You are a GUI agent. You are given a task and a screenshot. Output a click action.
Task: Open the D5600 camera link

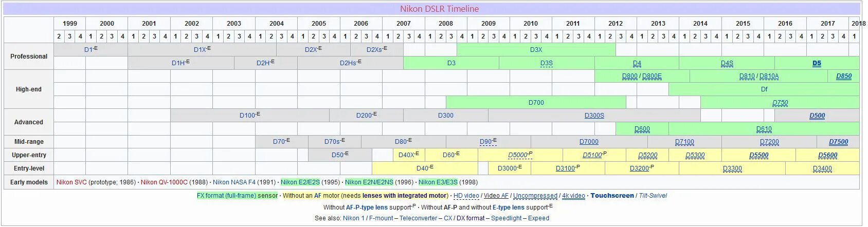click(x=828, y=155)
